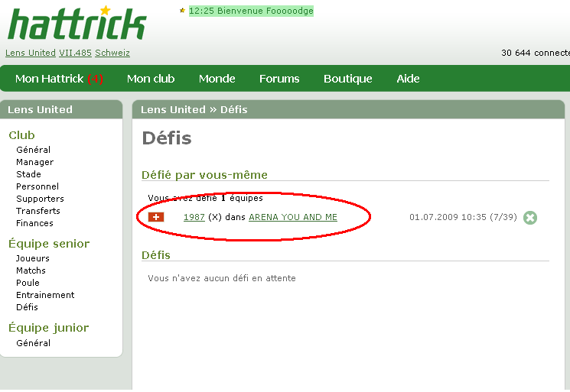Go to Finances in the sidebar
The width and height of the screenshot is (570, 392).
click(x=34, y=223)
